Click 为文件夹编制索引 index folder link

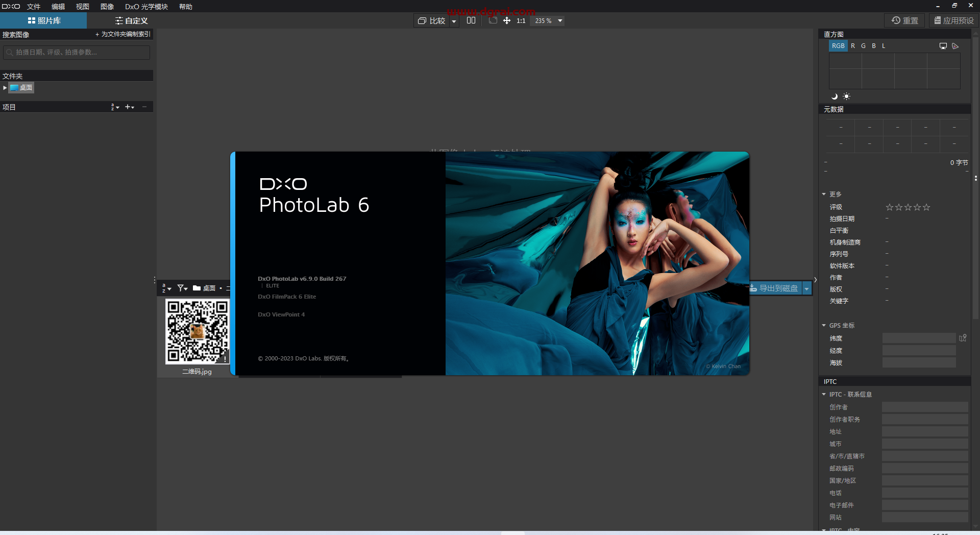pyautogui.click(x=123, y=34)
